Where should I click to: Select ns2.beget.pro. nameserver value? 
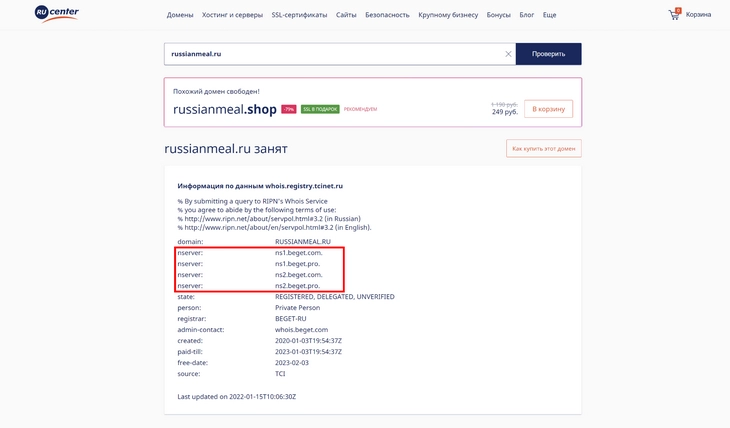[x=297, y=286]
